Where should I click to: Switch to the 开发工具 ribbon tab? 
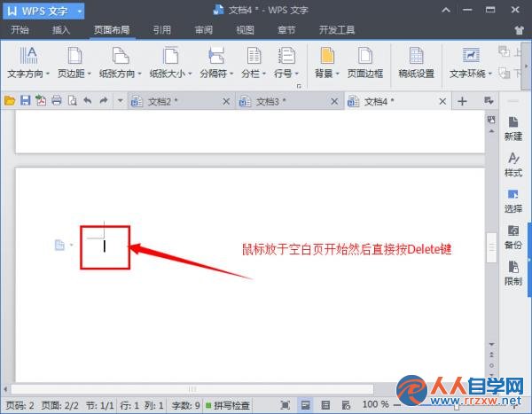click(x=337, y=30)
